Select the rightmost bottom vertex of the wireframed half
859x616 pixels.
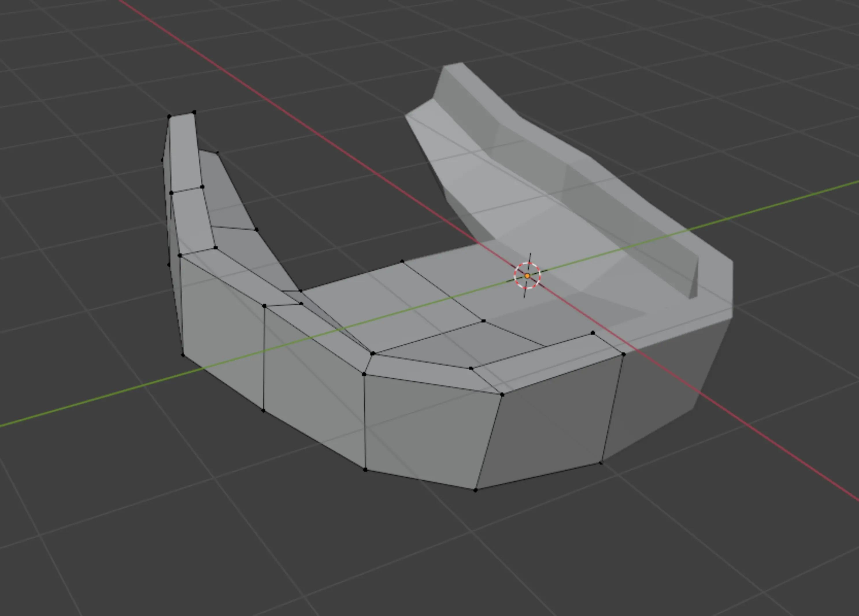pyautogui.click(x=601, y=463)
